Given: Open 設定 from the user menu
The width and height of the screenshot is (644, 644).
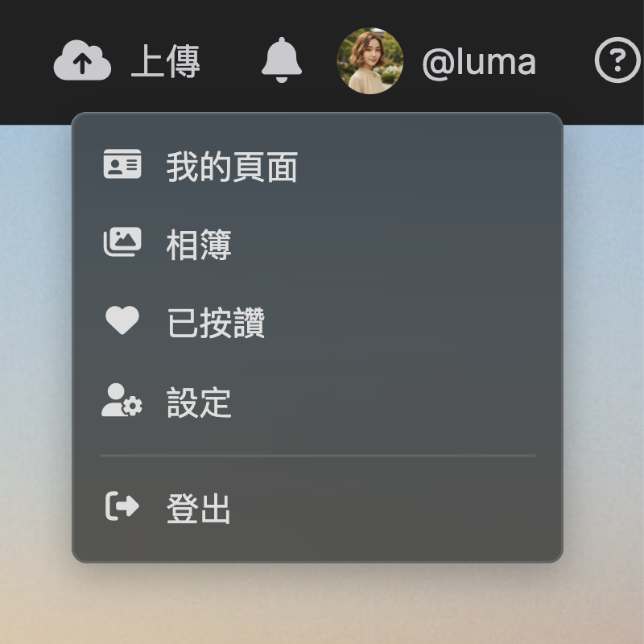Looking at the screenshot, I should [x=317, y=400].
